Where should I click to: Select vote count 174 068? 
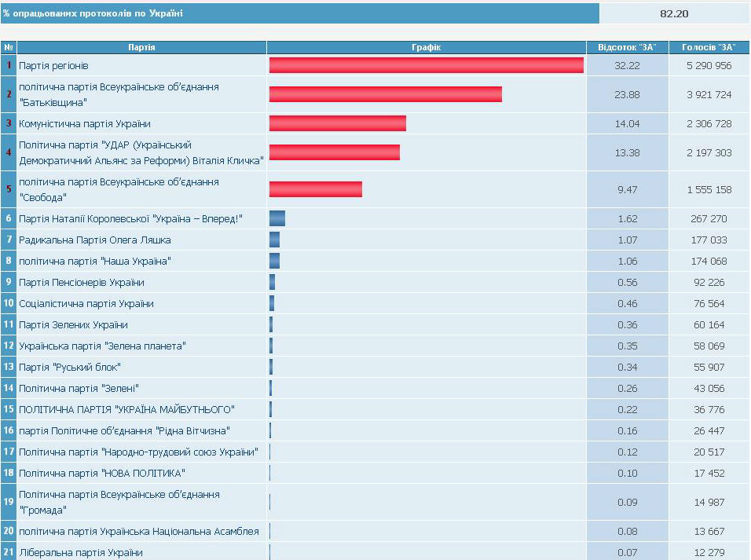pyautogui.click(x=709, y=261)
